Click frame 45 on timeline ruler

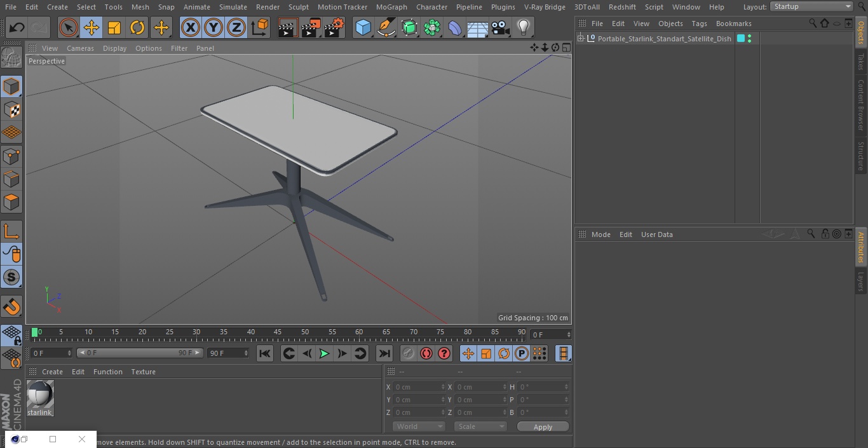click(278, 332)
